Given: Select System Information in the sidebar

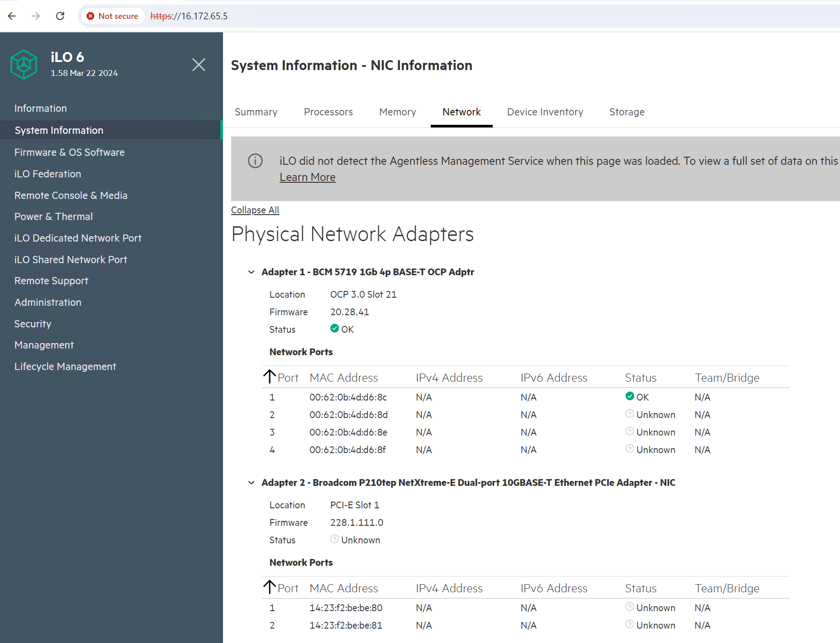Looking at the screenshot, I should pyautogui.click(x=110, y=130).
